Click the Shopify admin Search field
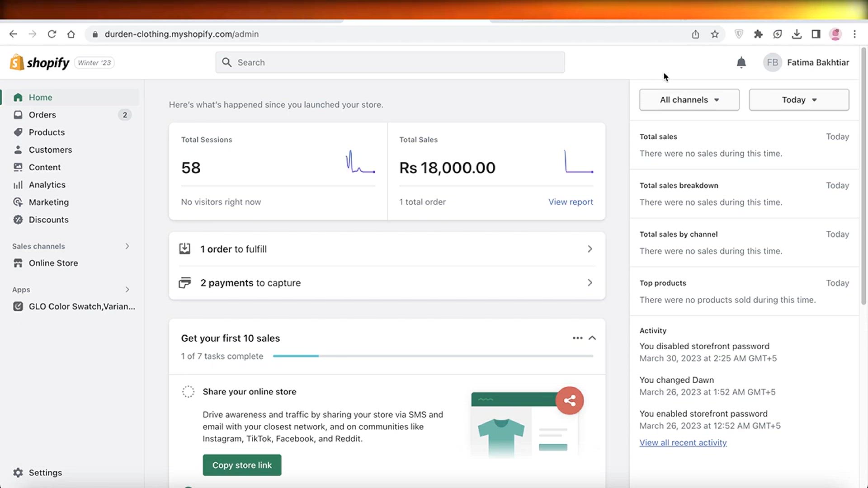This screenshot has height=488, width=868. tap(390, 62)
